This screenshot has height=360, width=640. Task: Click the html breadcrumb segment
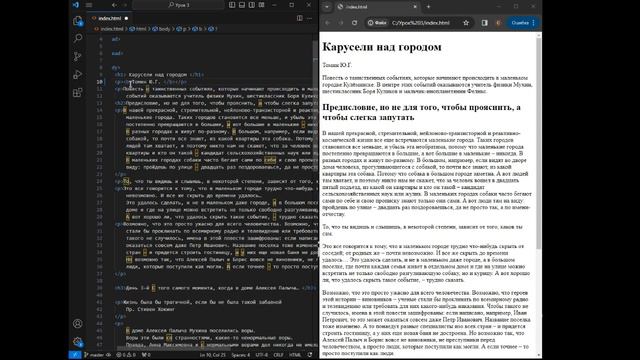click(138, 29)
